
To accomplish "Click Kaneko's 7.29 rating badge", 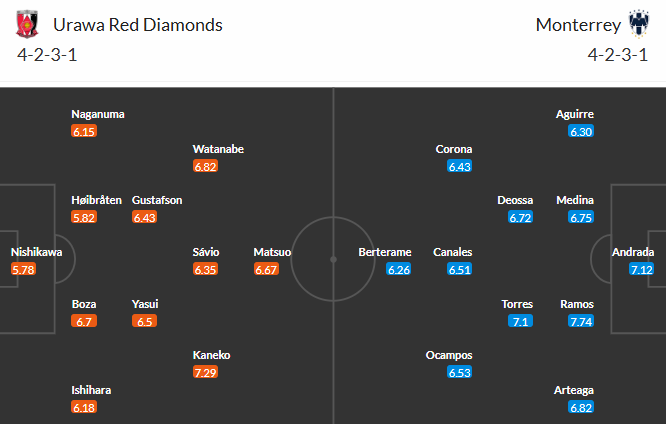I will coord(204,372).
